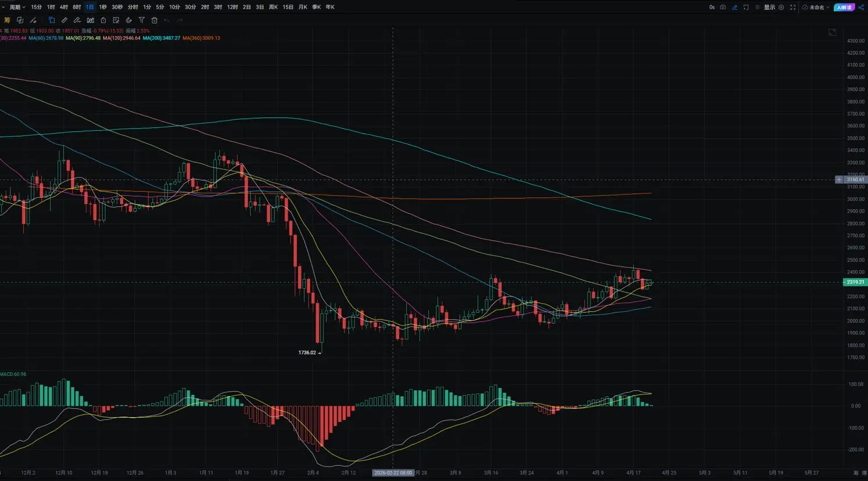Choose the 周K weekly chart
The width and height of the screenshot is (868, 481).
click(273, 7)
